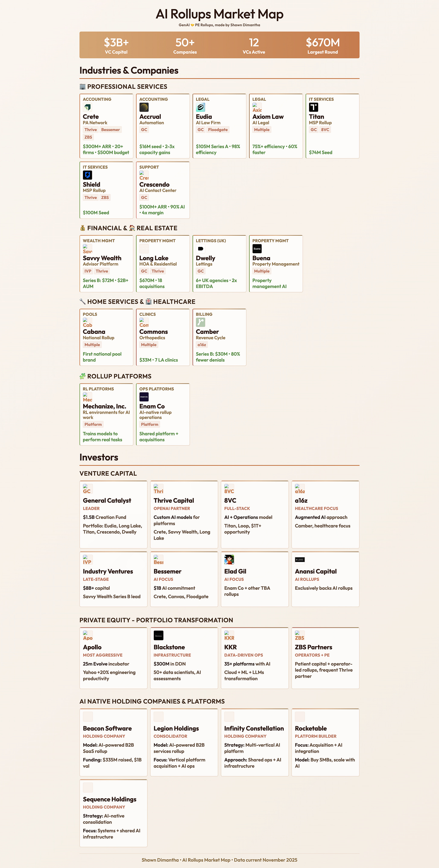This screenshot has width=439, height=868.
Task: Open the ZBS Partners logo image
Action: tap(300, 635)
